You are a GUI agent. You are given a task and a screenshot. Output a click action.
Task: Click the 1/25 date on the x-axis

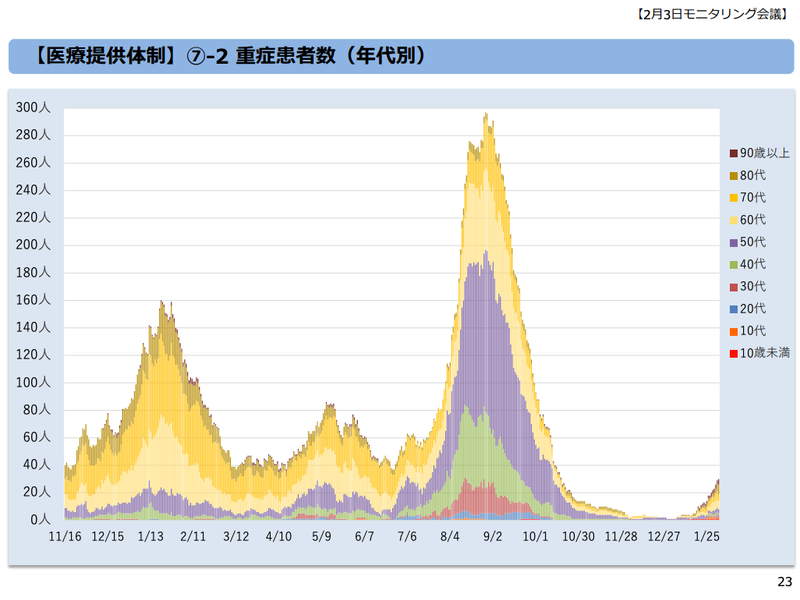[706, 537]
